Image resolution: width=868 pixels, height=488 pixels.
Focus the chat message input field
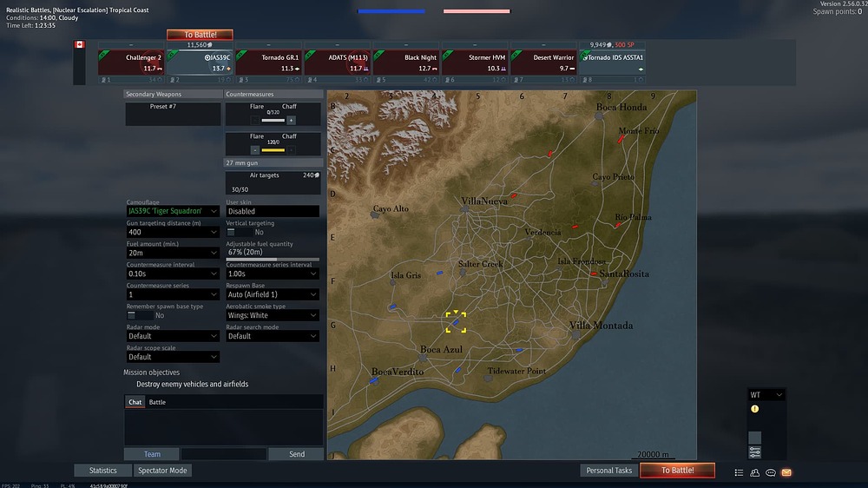pyautogui.click(x=224, y=454)
